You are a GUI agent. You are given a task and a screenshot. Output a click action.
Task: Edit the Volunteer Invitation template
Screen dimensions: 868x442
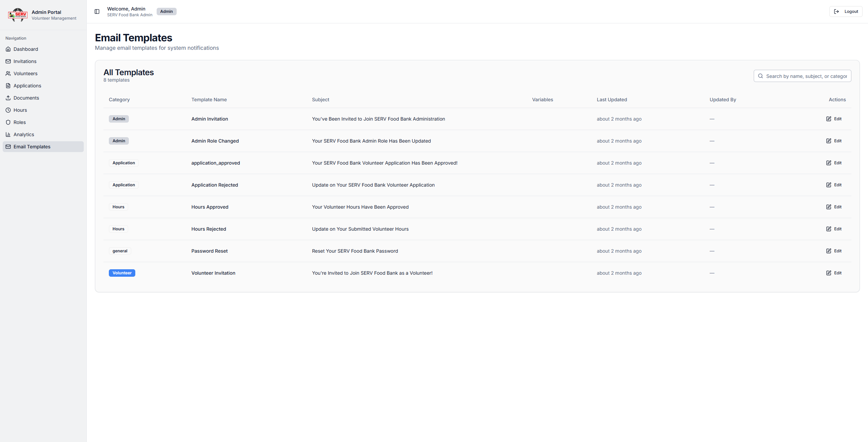(834, 273)
